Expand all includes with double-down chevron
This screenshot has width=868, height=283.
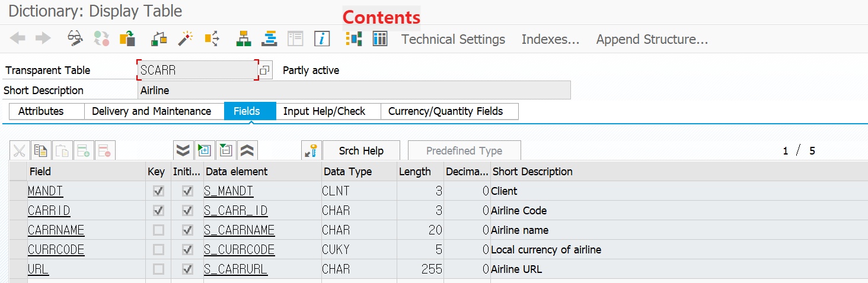pos(183,151)
